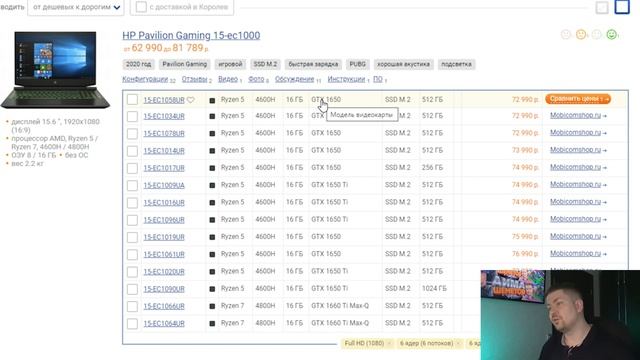The width and height of the screenshot is (640, 360).
Task: Click the grey smiley between orange and green
Action: click(596, 35)
